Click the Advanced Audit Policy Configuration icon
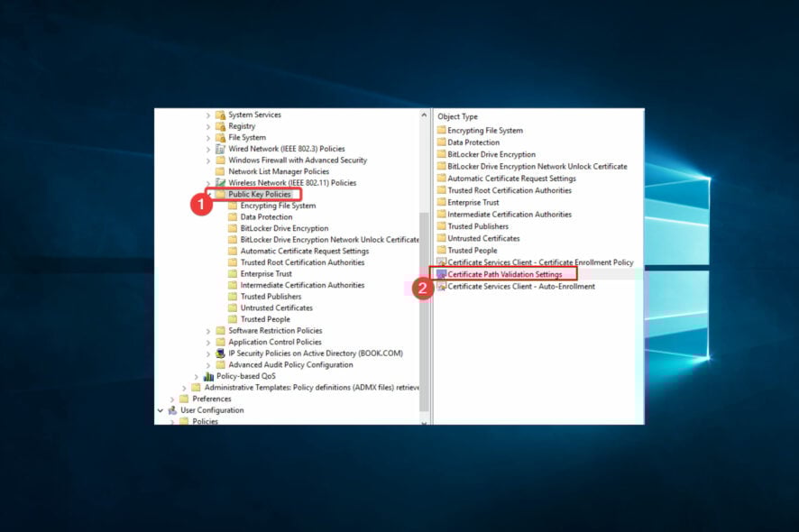This screenshot has width=799, height=532. click(220, 364)
